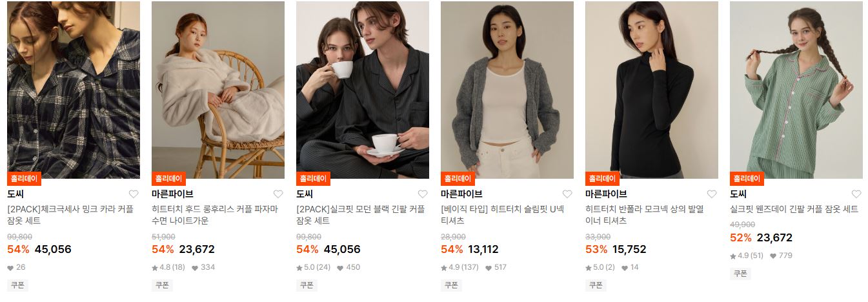Screen dimensions: 868x302
Task: Like the 체크극세사 밍크 카라 pajama set
Action: (x=134, y=194)
